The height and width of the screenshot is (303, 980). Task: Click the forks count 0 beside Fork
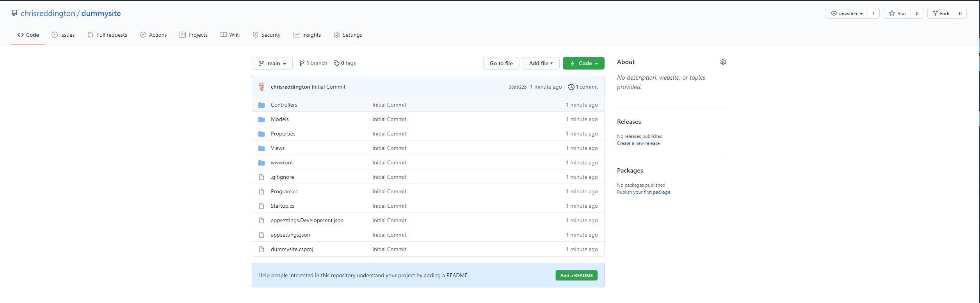[x=960, y=13]
